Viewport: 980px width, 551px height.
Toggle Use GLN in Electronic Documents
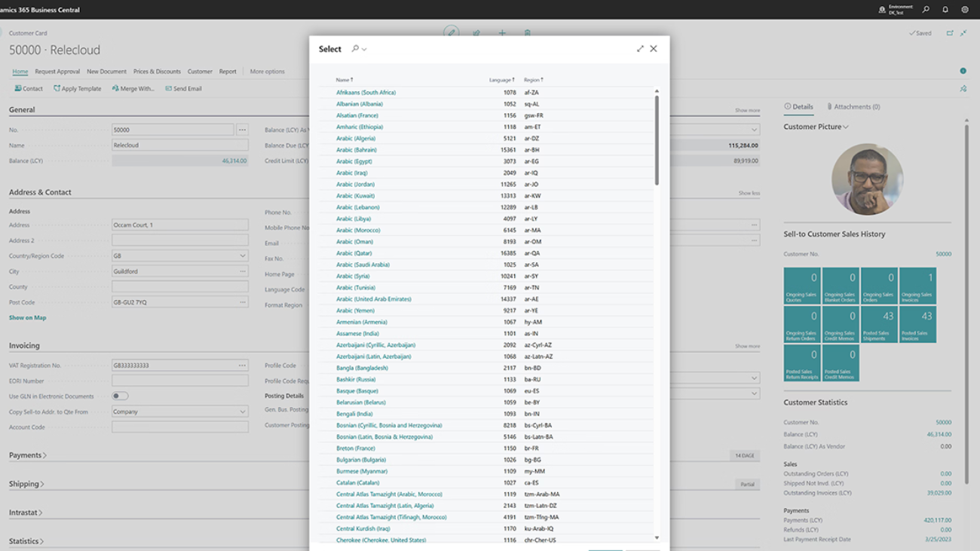pos(120,396)
